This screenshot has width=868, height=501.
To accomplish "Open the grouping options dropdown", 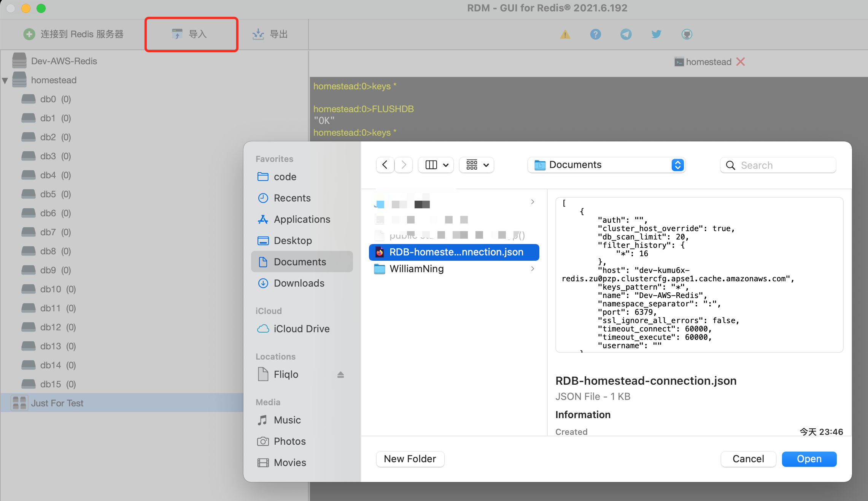I will coord(476,165).
